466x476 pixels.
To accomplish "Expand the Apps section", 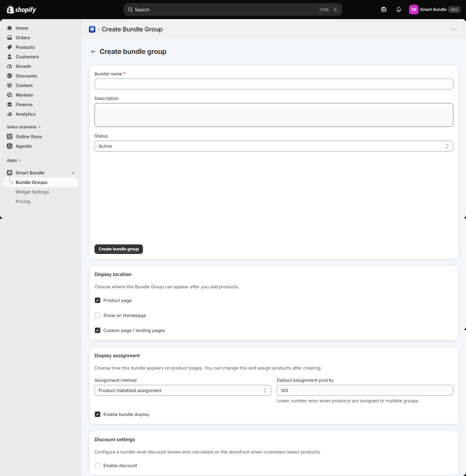I will (x=14, y=160).
